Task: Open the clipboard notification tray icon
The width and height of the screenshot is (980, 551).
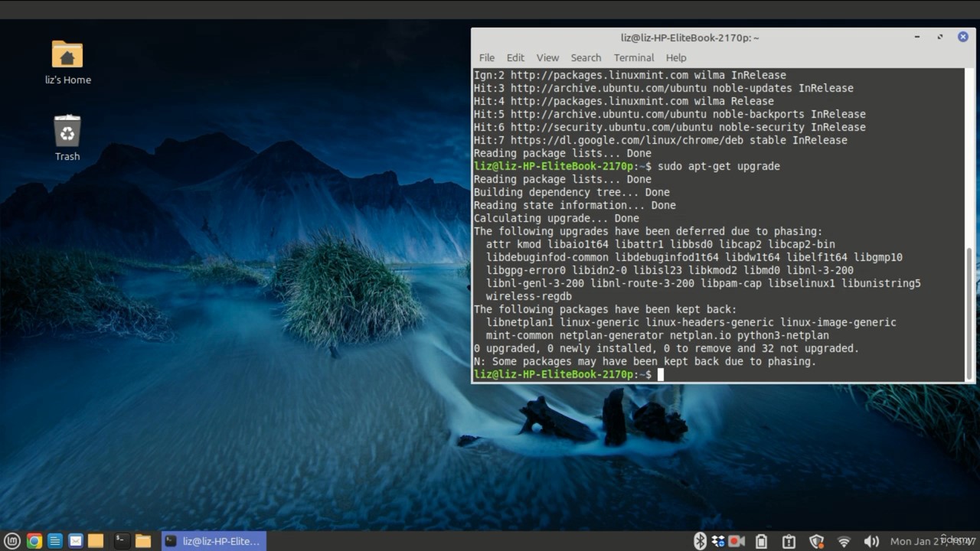Action: pyautogui.click(x=789, y=541)
